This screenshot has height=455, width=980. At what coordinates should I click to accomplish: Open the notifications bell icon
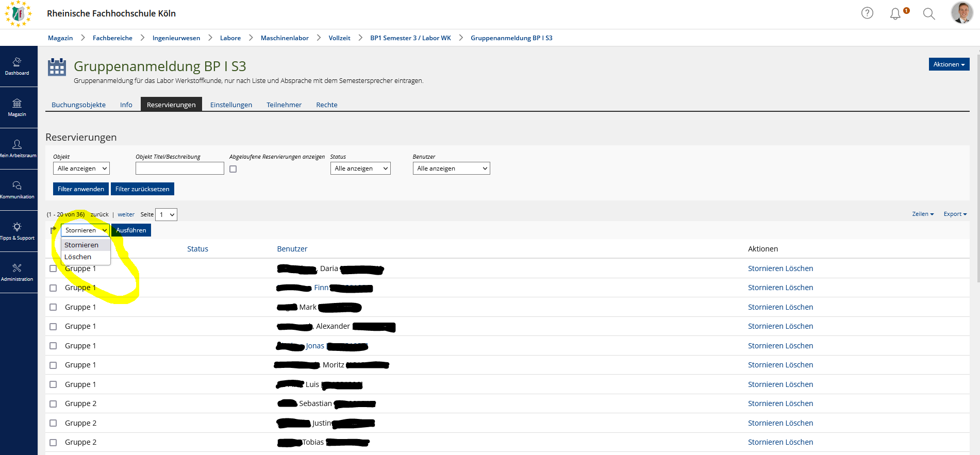click(895, 14)
